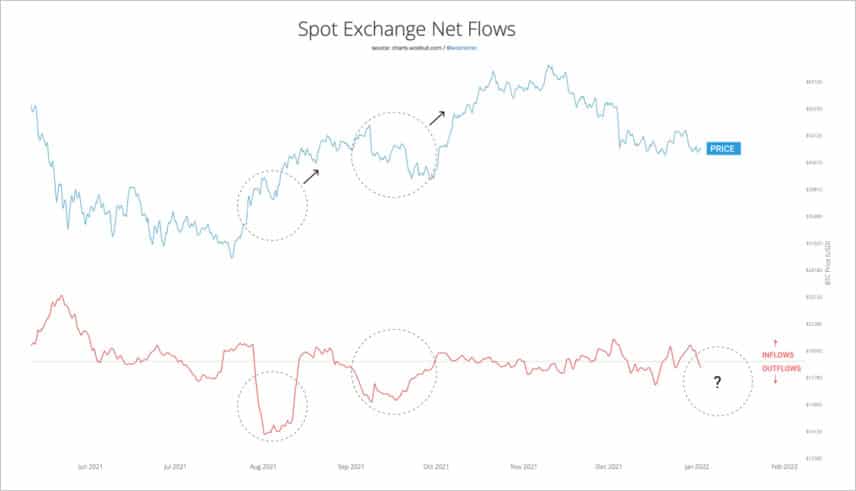
Task: Click the black arrow near Aug 2021 price
Action: click(311, 176)
